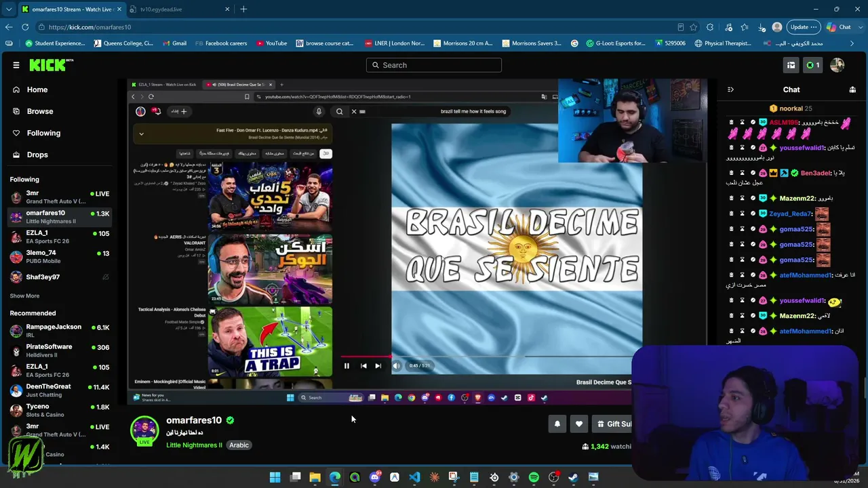Viewport: 868px width, 488px height.
Task: Open the Facebook careers bookmark
Action: click(x=221, y=43)
